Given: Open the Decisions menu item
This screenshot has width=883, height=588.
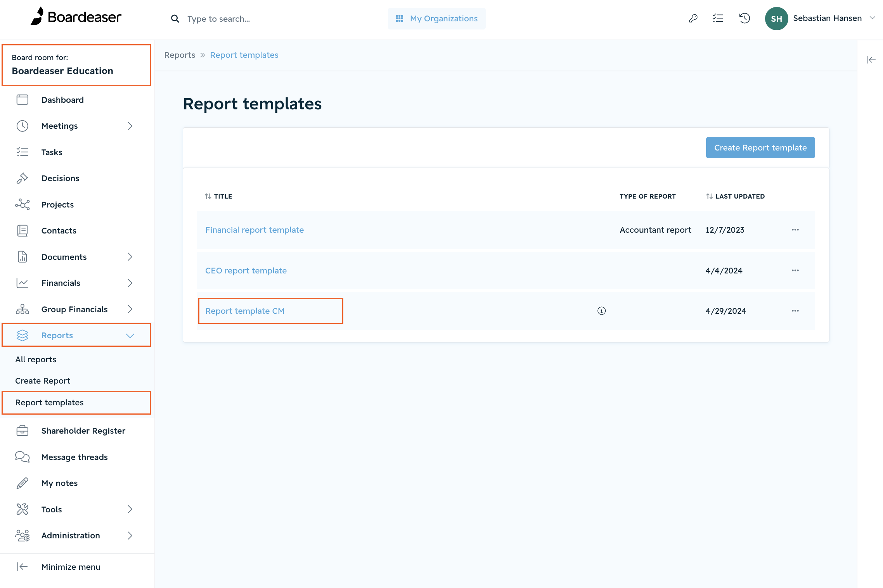Looking at the screenshot, I should coord(60,178).
